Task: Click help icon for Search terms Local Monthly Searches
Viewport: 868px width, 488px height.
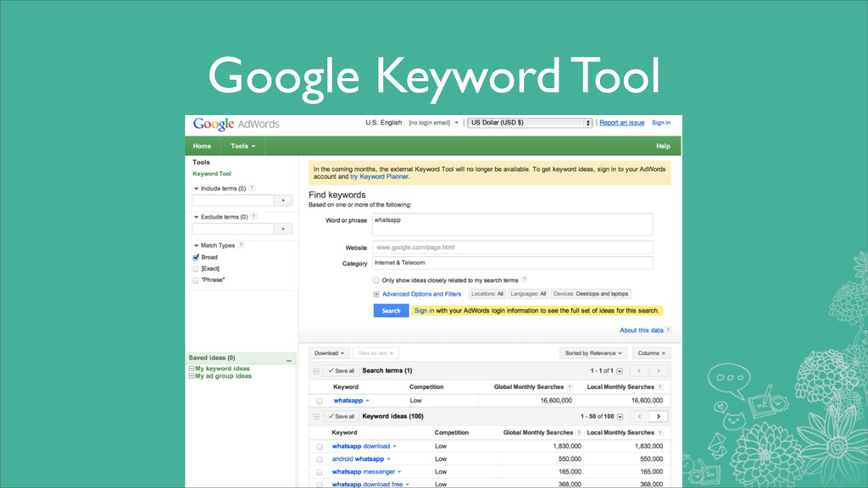Action: [659, 386]
